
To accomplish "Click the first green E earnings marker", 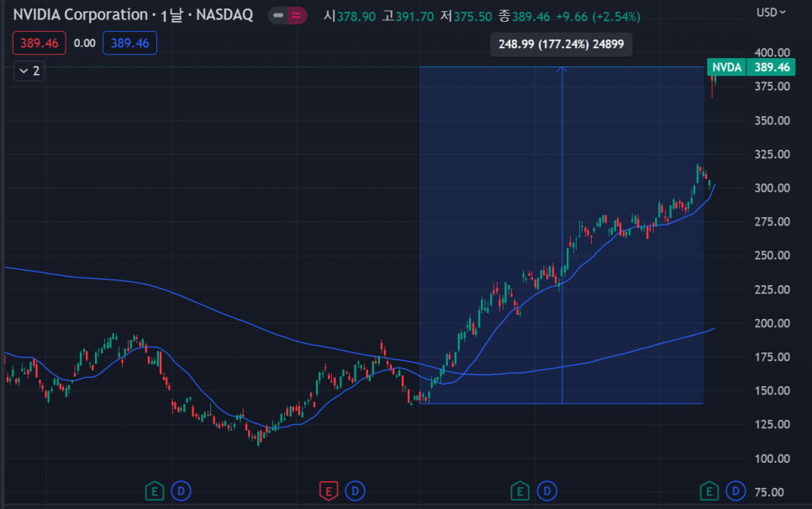I will click(155, 490).
